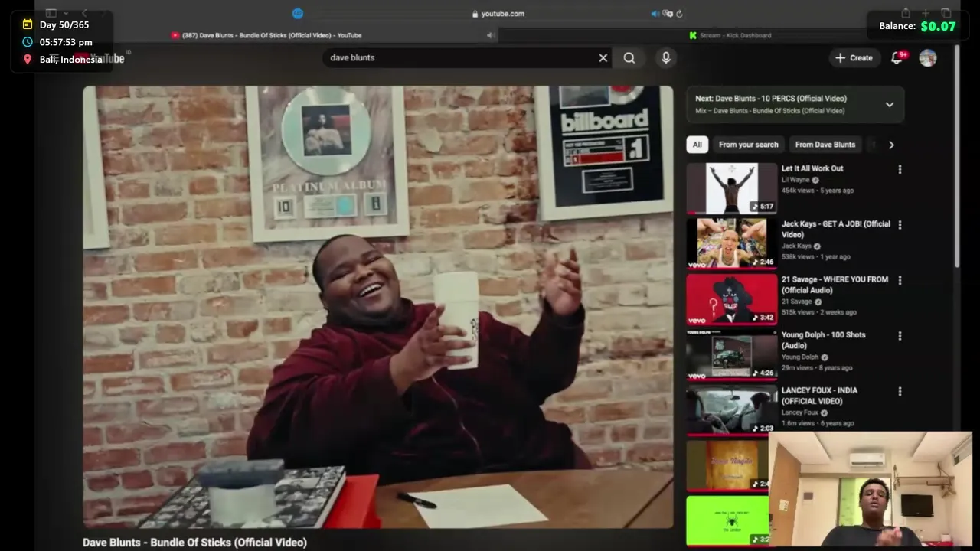The height and width of the screenshot is (551, 980).
Task: Click the 'Dave Blunts - Bundle Of Sticks' video title
Action: (194, 542)
